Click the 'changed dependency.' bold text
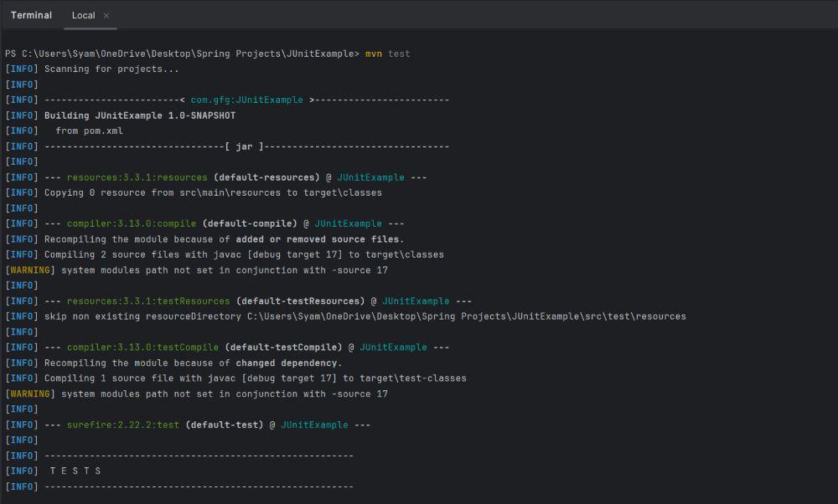The width and height of the screenshot is (838, 504). (289, 363)
